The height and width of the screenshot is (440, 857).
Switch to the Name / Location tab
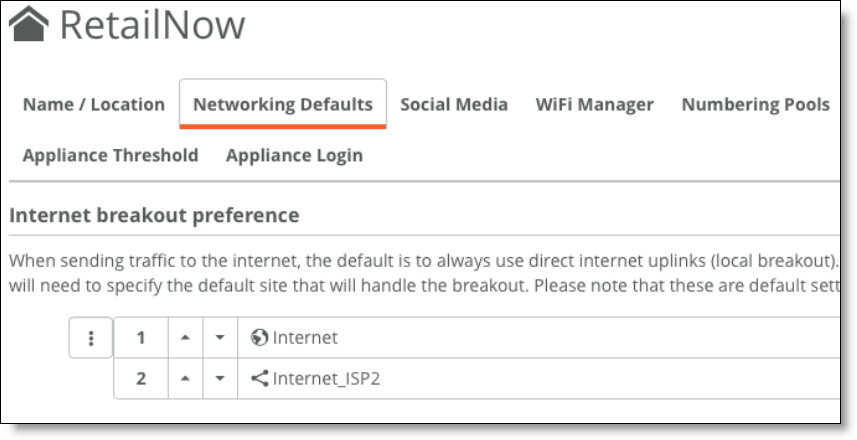pos(93,104)
